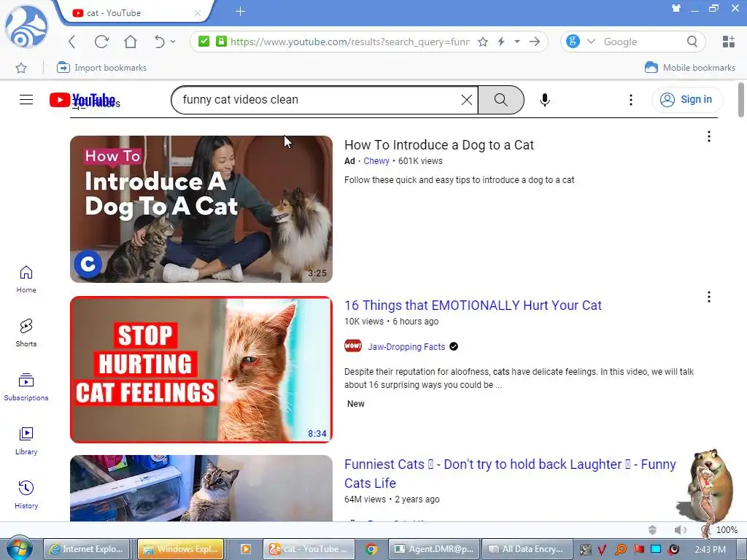
Task: Click the blue Google search engine icon
Action: pyautogui.click(x=573, y=42)
